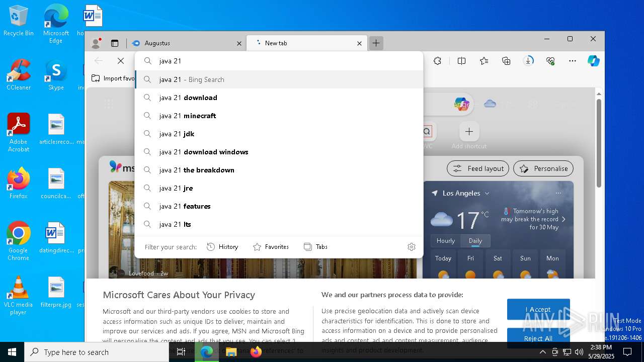Choose suggestion java 21 jdk
The image size is (644, 362).
[279, 134]
